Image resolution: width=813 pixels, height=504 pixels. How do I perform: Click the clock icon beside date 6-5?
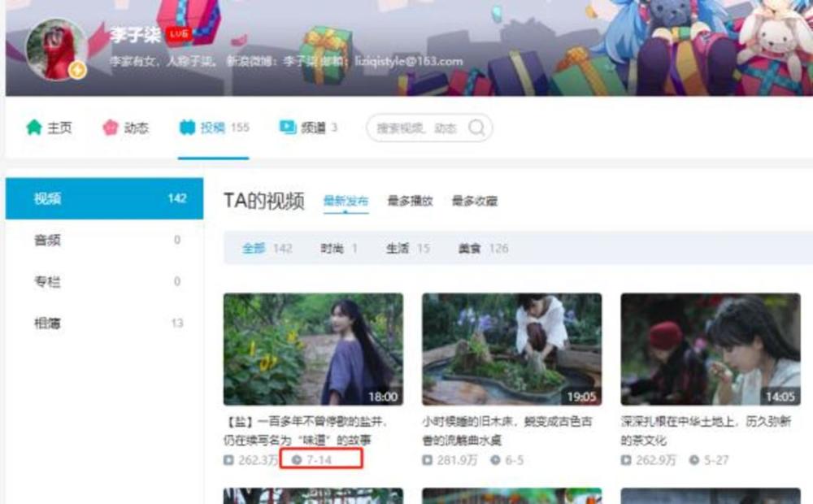tap(496, 460)
